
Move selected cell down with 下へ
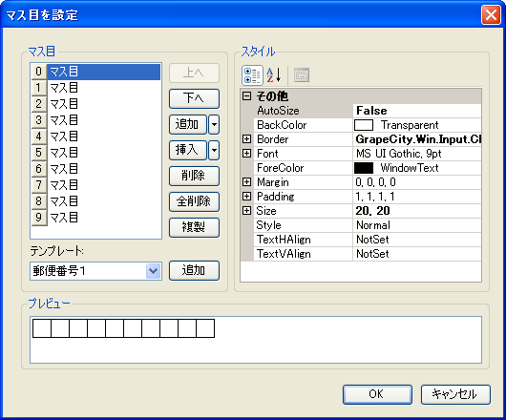coord(194,98)
